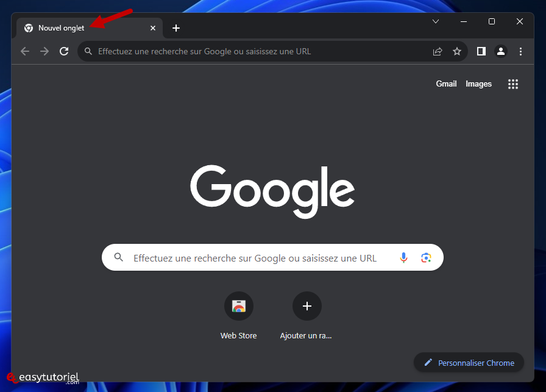Open a new tab with the plus button

tap(176, 28)
